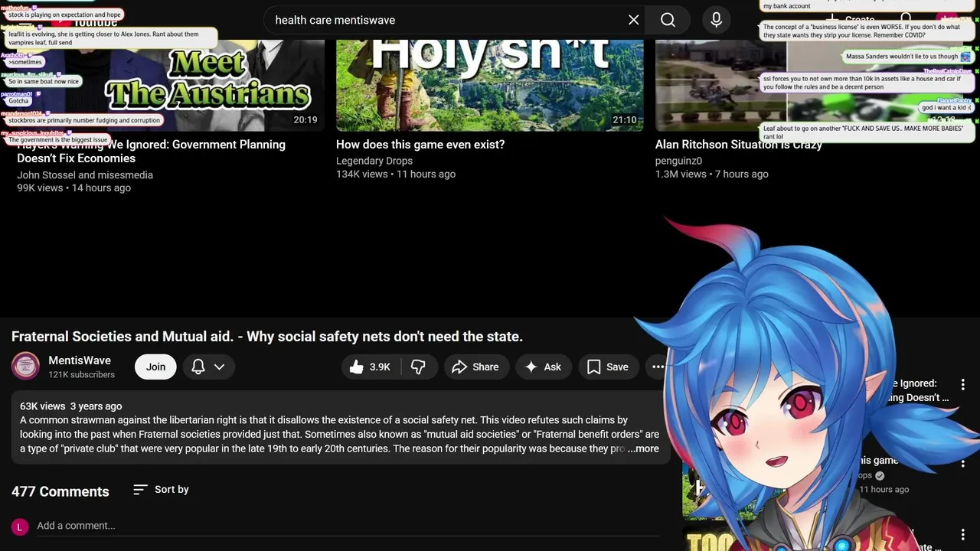This screenshot has width=980, height=551.
Task: Go to the penguinz0 channel
Action: (678, 161)
